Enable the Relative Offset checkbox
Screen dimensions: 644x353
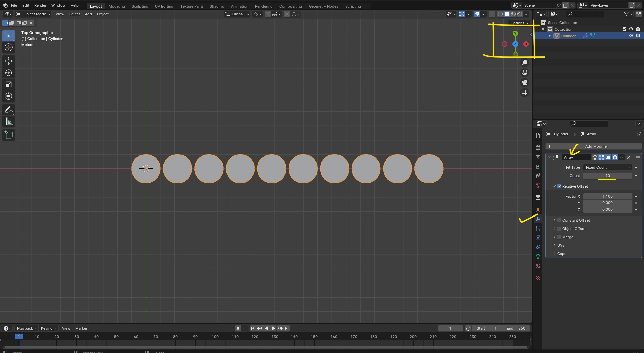pos(559,186)
